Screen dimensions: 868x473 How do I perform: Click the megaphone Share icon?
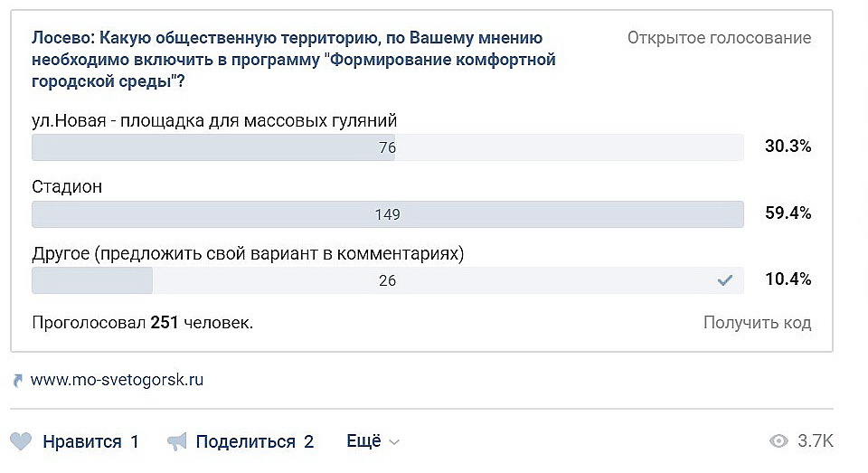[x=177, y=442]
